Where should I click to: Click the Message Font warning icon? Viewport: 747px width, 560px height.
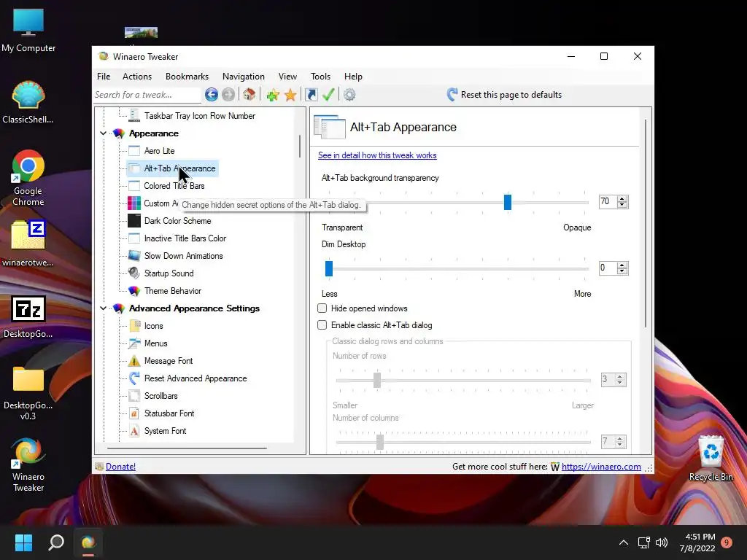(134, 361)
